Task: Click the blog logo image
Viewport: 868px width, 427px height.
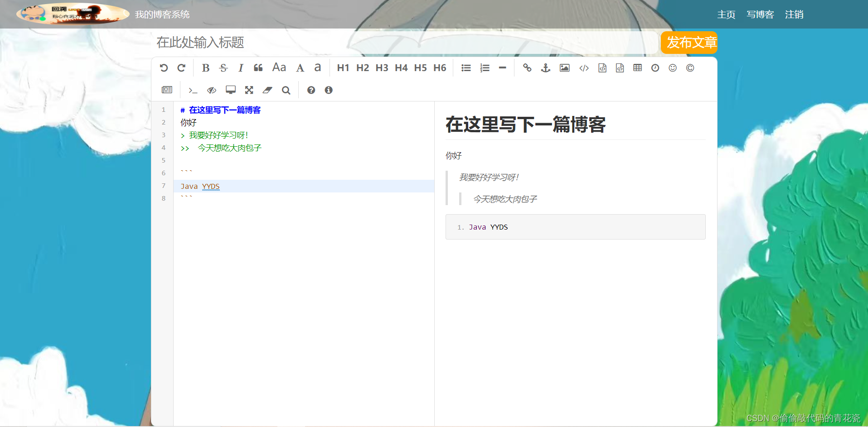Action: tap(73, 14)
